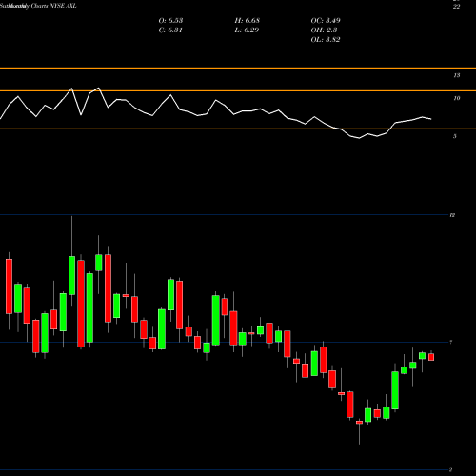Click the 'OL: 3.82' reading

point(326,39)
